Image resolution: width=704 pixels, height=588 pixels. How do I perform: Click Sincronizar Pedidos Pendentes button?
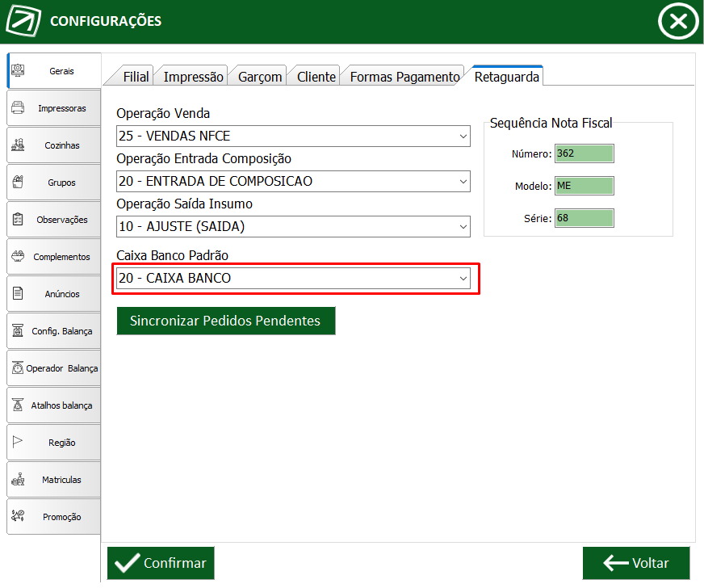(226, 321)
